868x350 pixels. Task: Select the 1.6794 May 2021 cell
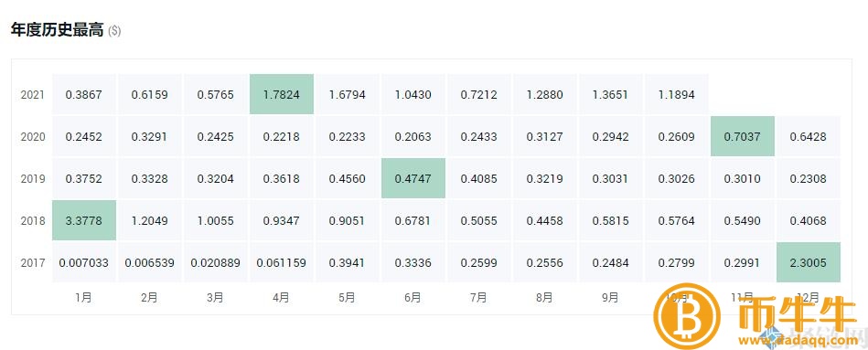pyautogui.click(x=347, y=94)
